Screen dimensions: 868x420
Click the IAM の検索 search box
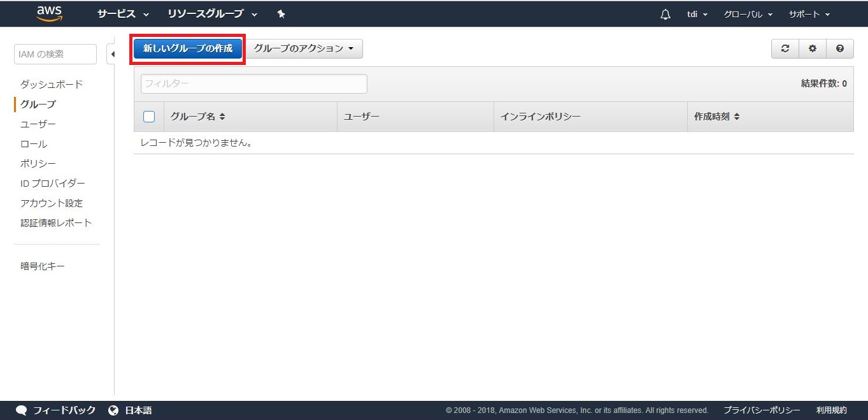pos(55,54)
